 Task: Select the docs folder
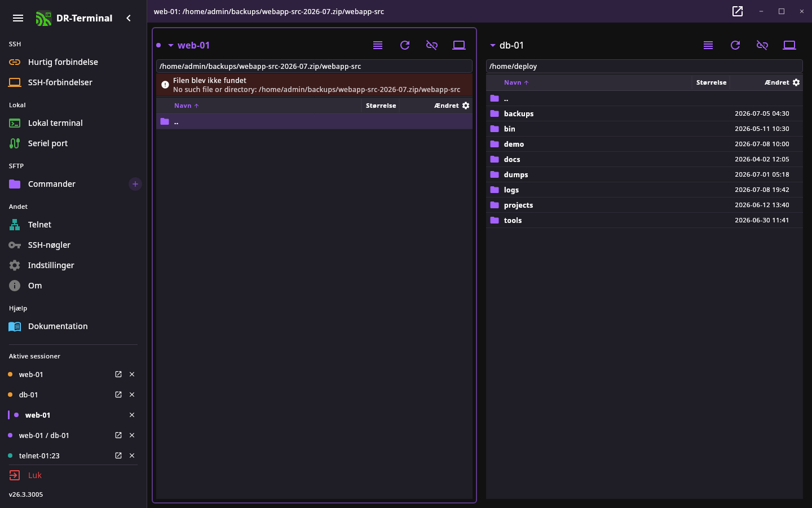645,159
